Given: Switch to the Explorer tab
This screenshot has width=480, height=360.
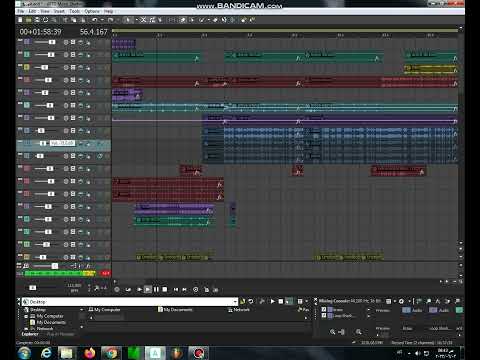Looking at the screenshot, I should click(30, 334).
